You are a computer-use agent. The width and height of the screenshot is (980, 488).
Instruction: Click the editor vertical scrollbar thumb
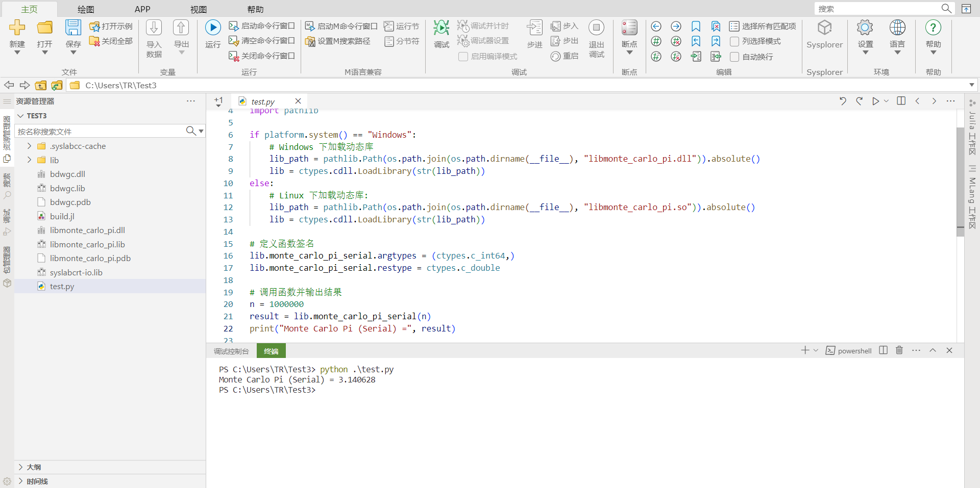[960, 181]
